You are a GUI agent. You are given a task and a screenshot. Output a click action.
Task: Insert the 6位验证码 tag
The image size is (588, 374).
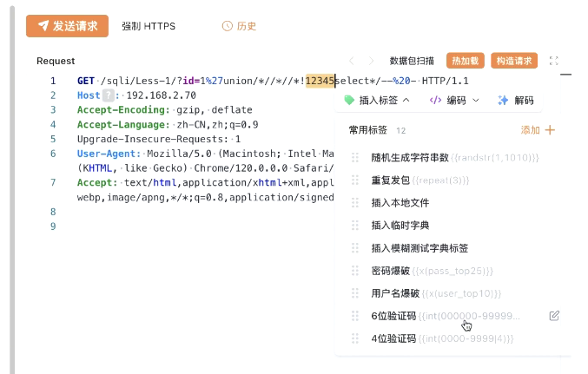446,316
